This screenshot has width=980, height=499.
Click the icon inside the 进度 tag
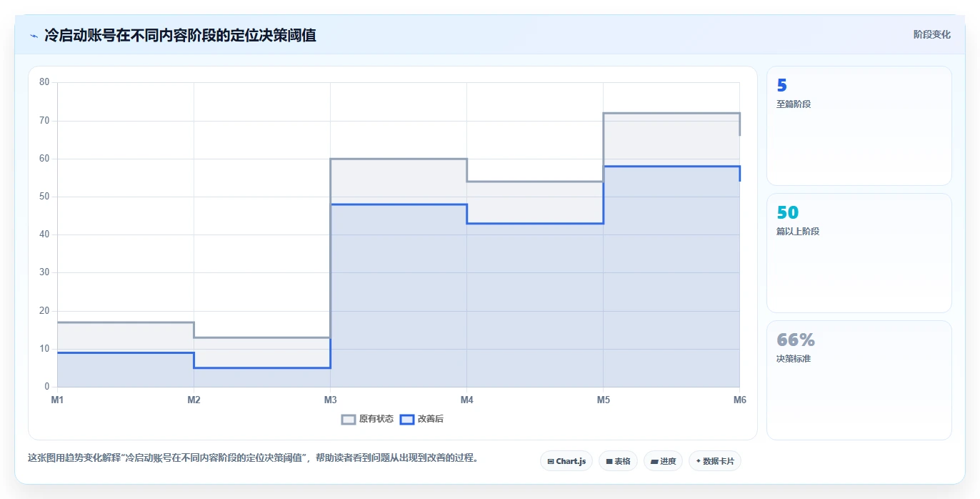pos(654,462)
